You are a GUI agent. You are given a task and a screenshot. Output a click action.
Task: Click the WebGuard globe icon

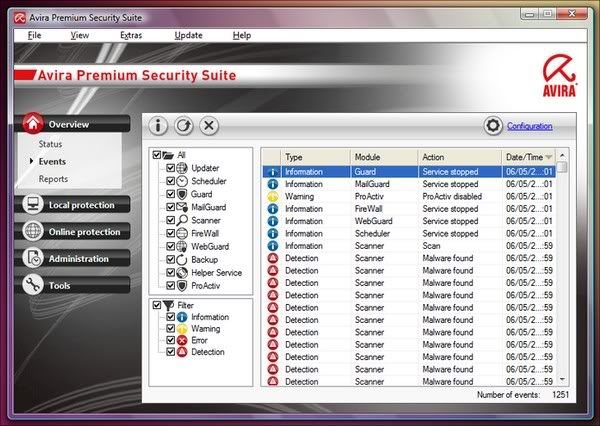(182, 246)
